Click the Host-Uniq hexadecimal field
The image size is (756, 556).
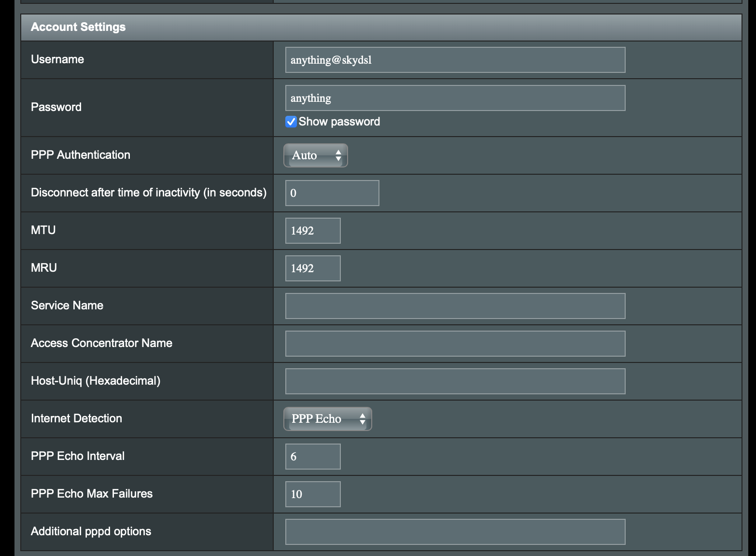point(454,381)
